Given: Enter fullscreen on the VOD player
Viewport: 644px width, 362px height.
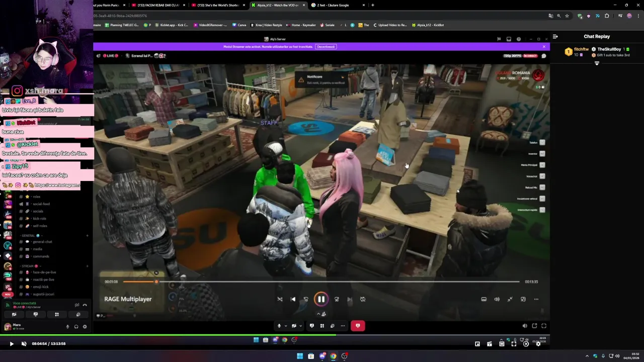Looking at the screenshot, I should pyautogui.click(x=514, y=344).
